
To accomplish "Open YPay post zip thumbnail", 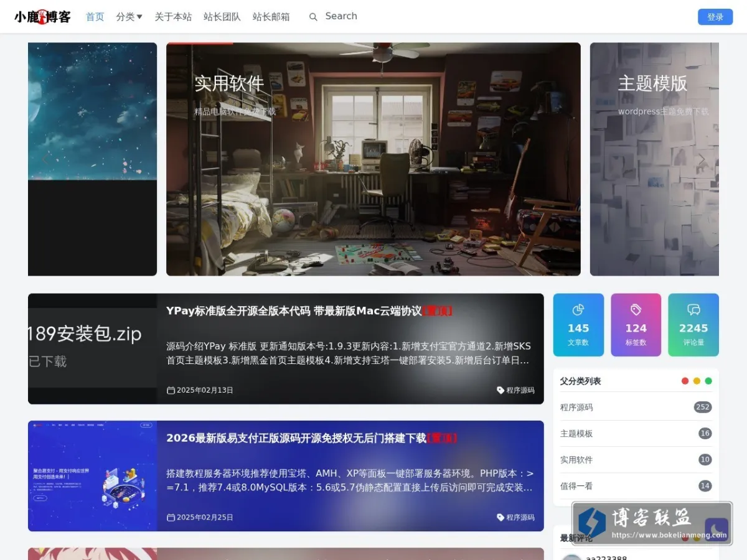I will coord(92,349).
